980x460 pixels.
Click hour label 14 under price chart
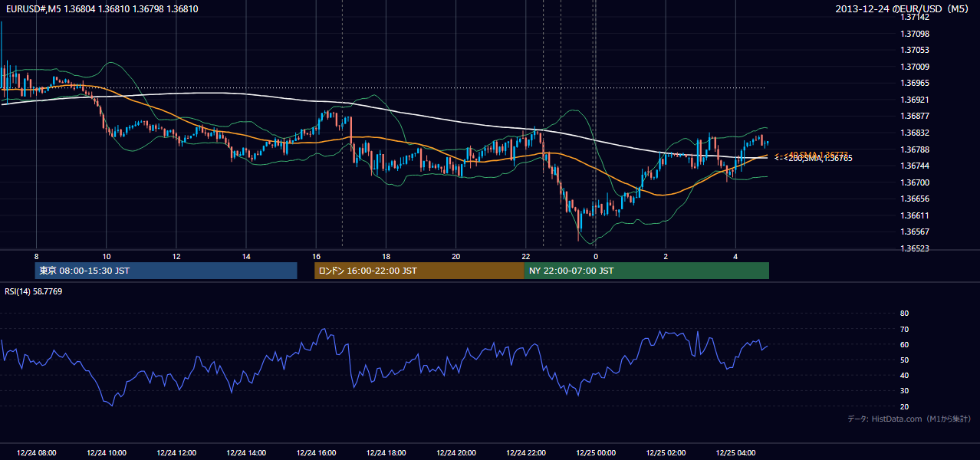click(246, 256)
